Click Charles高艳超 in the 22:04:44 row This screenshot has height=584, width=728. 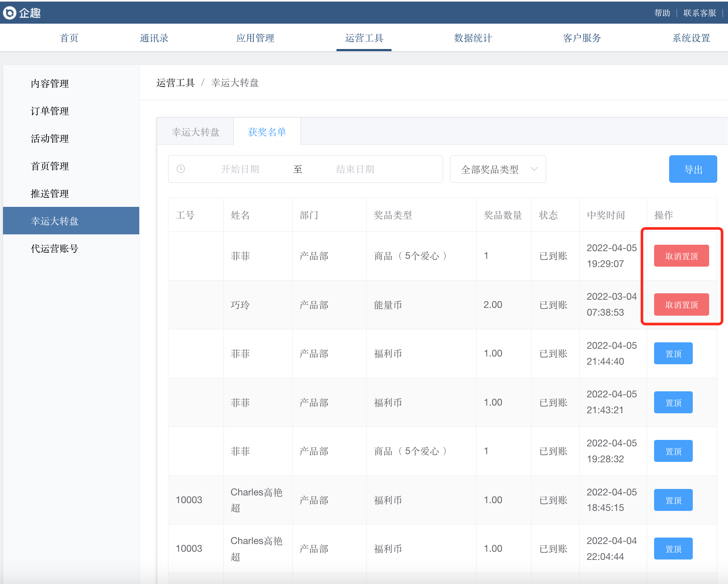257,549
